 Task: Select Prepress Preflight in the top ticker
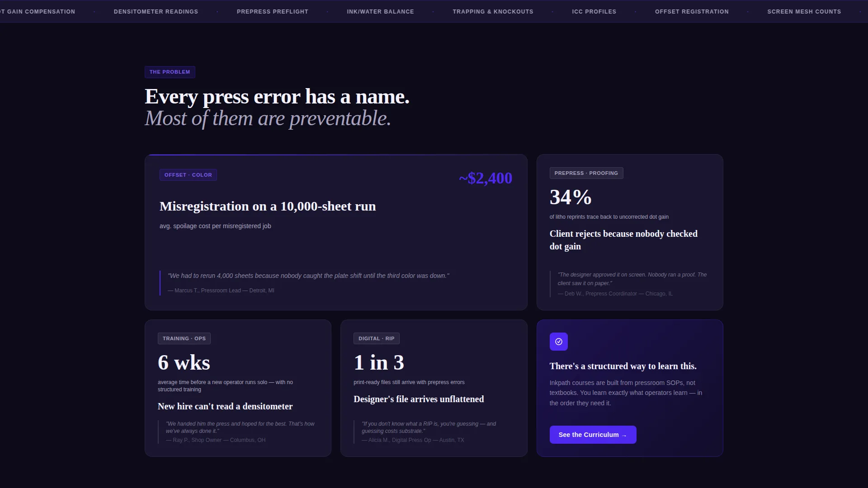[273, 11]
